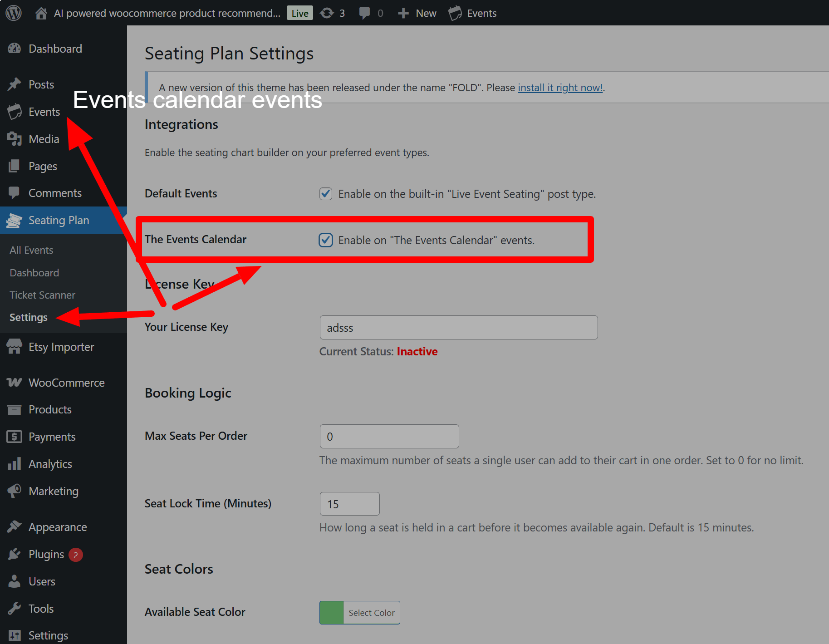Click the Analytics bar-chart icon
Image resolution: width=829 pixels, height=644 pixels.
(x=14, y=464)
